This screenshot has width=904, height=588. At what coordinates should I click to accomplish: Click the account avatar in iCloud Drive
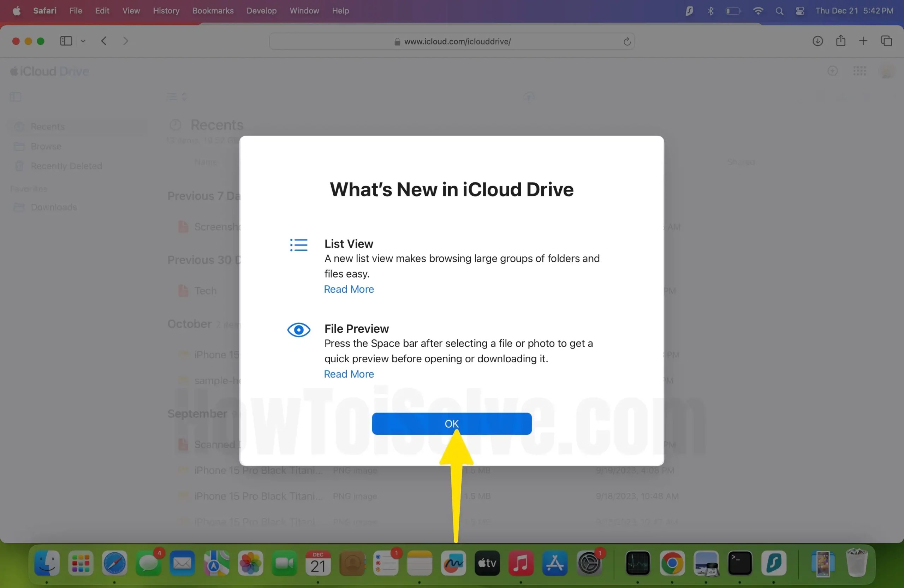(887, 71)
